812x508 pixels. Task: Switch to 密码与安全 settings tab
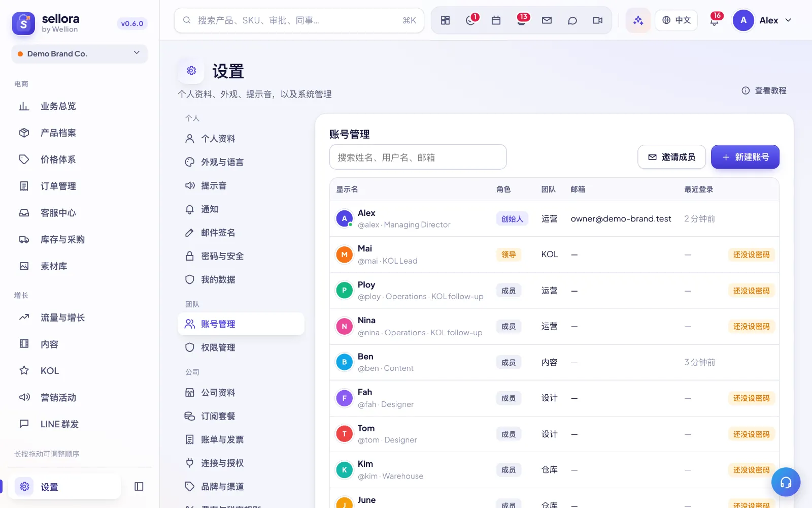[241, 256]
